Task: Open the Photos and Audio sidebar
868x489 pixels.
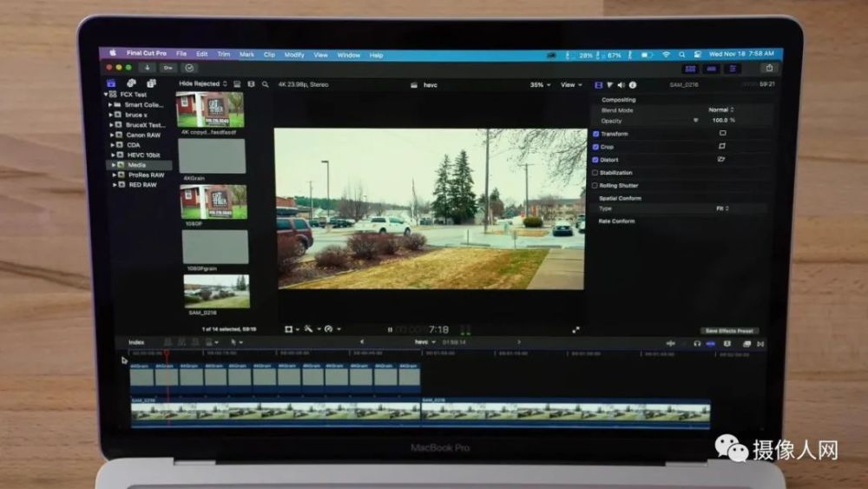Action: pos(131,83)
